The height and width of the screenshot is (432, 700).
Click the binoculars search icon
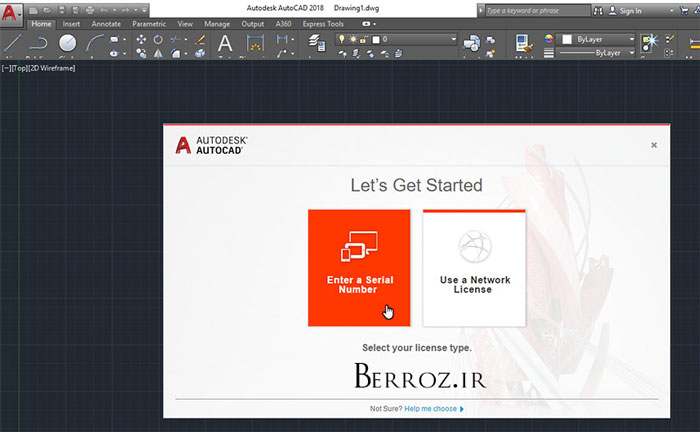pyautogui.click(x=598, y=11)
